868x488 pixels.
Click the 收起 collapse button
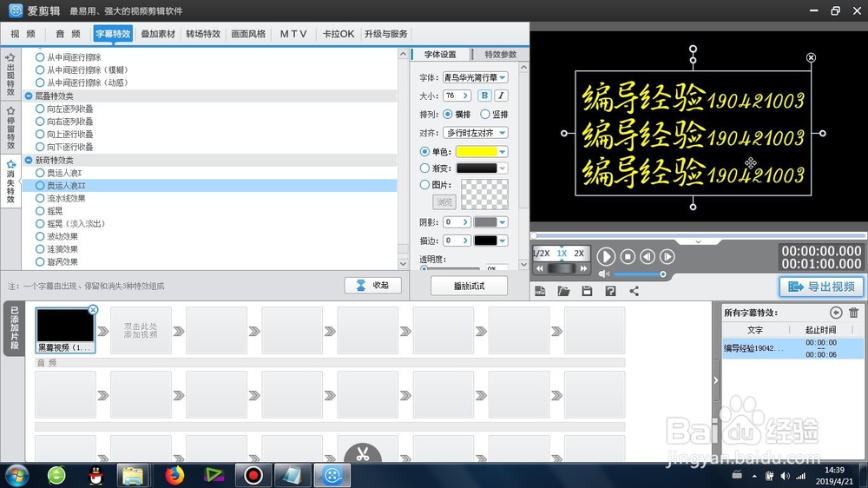click(373, 286)
